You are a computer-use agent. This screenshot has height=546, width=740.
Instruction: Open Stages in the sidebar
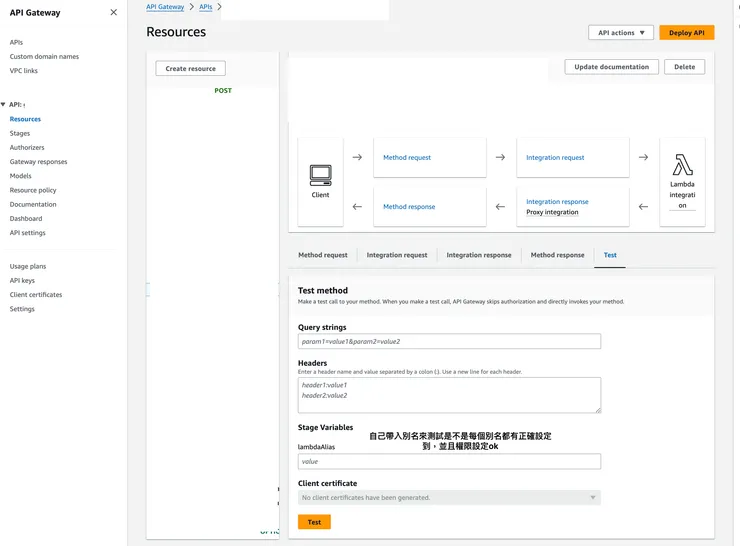coord(20,134)
